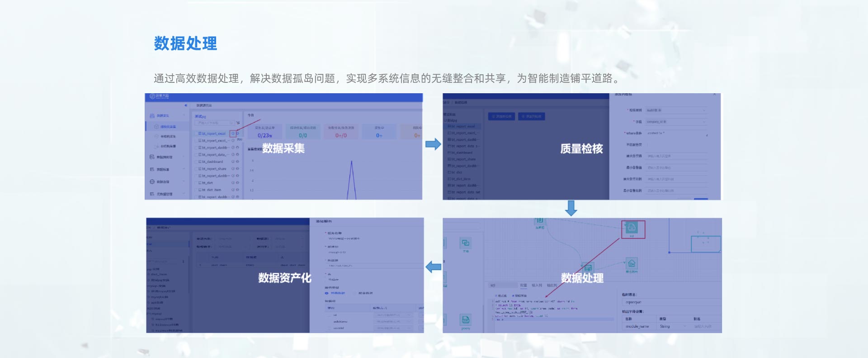Click the table node at the center of the flow canvas
Image resolution: width=868 pixels, height=358 pixels.
click(x=588, y=267)
